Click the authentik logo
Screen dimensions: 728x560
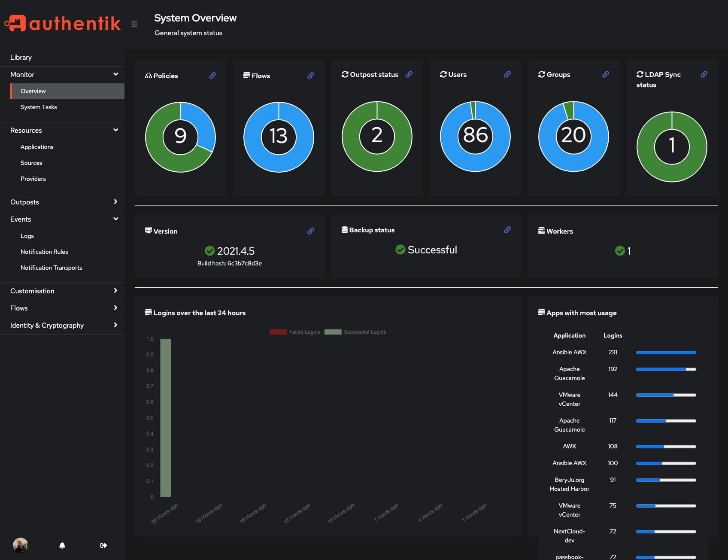(x=63, y=23)
